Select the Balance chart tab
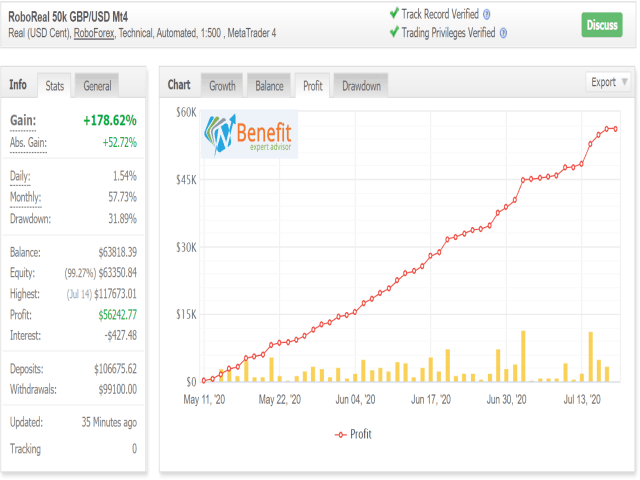The image size is (640, 480). [269, 86]
